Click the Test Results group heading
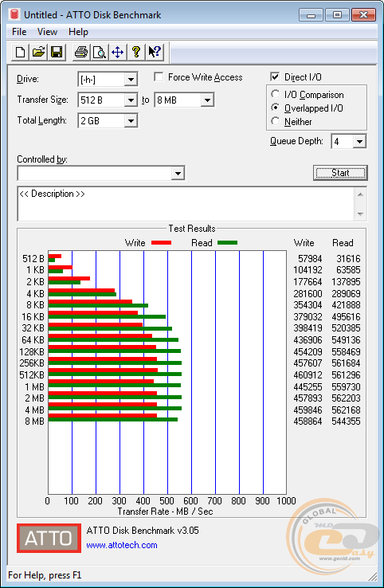Screen dimensions: 384x588 pos(192,229)
